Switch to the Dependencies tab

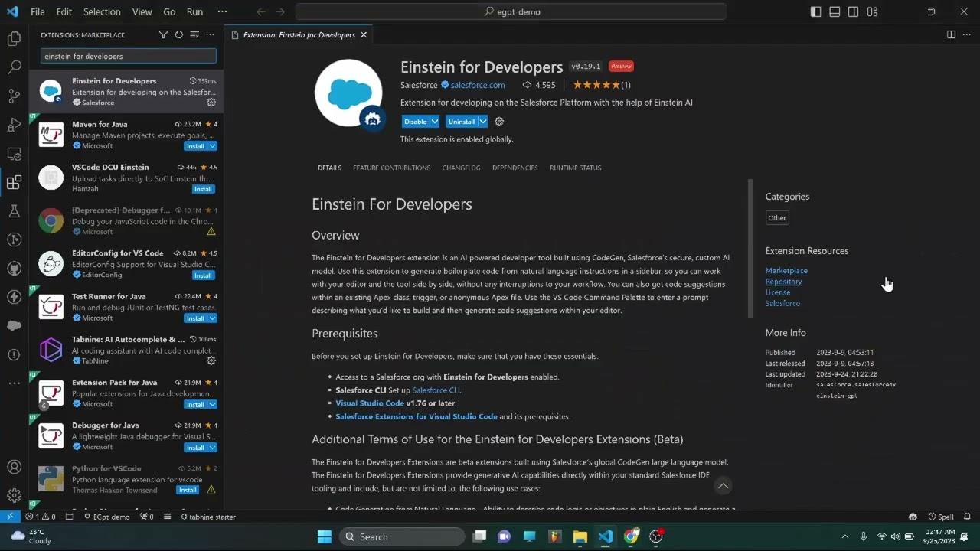pos(514,168)
